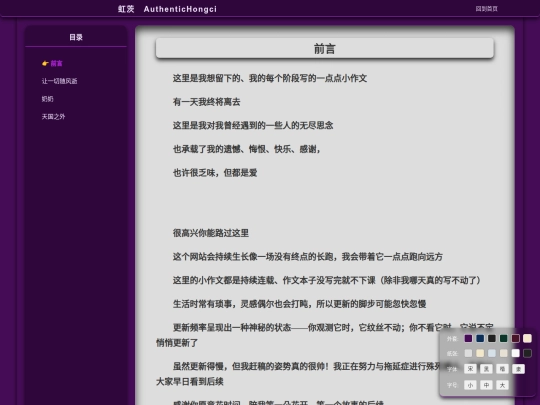Viewport: 540px width, 405px height.
Task: Click the 前言 chapter title banner
Action: pos(325,48)
